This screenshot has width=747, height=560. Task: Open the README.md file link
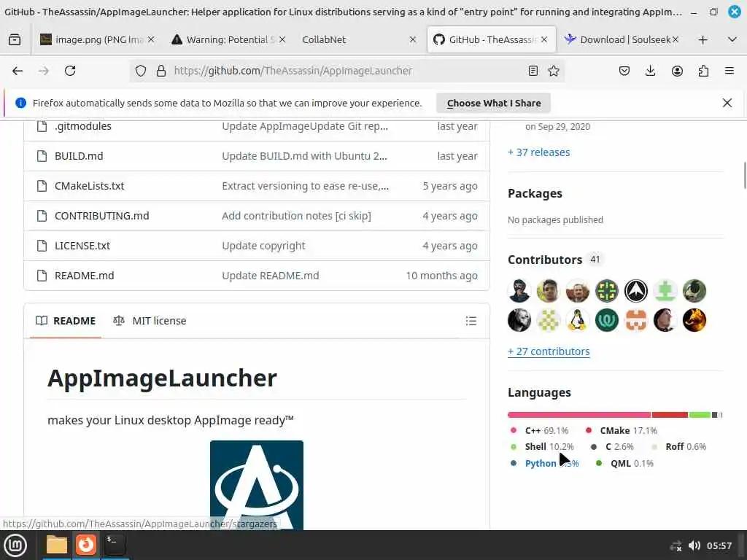click(x=85, y=276)
